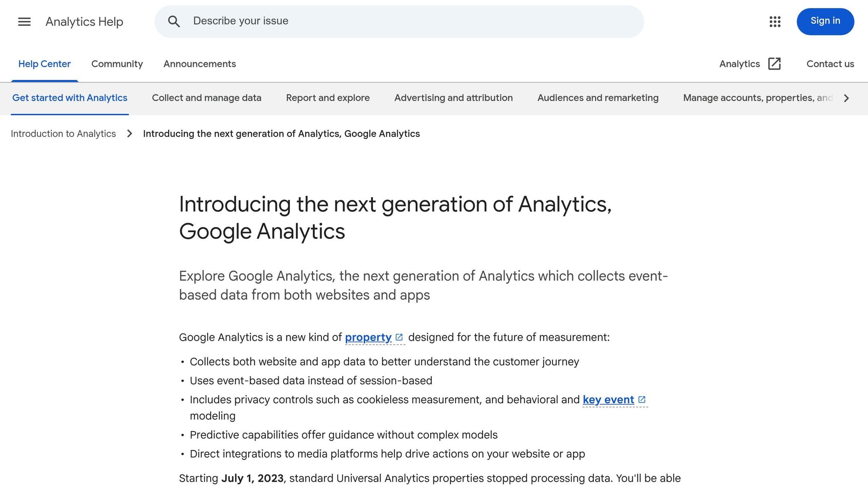Click the Analytics external link icon
The width and height of the screenshot is (868, 488).
click(774, 64)
